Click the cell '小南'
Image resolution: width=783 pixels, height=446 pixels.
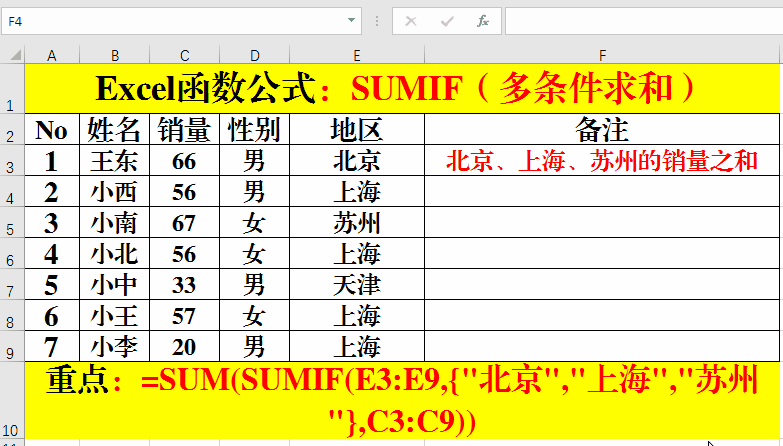tap(114, 222)
